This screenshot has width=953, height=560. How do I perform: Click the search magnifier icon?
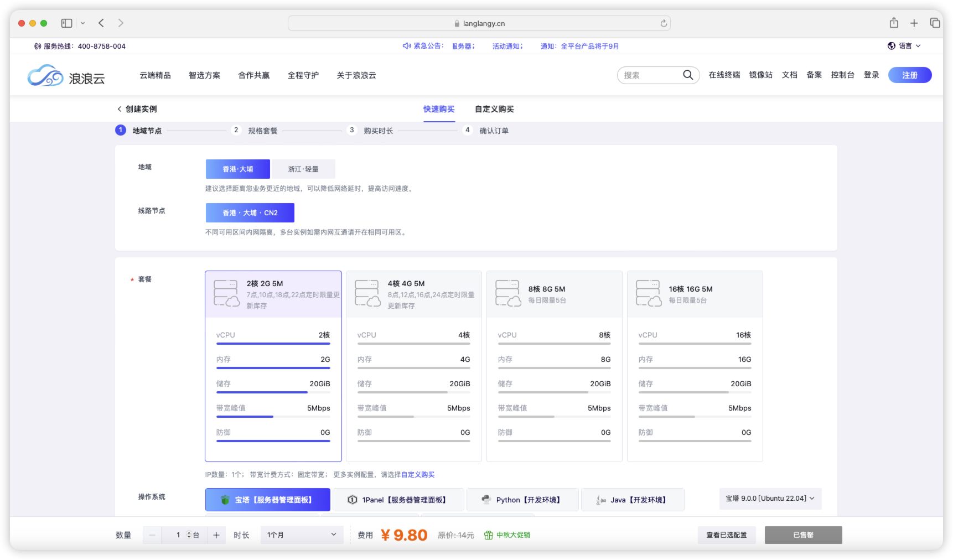coord(687,75)
